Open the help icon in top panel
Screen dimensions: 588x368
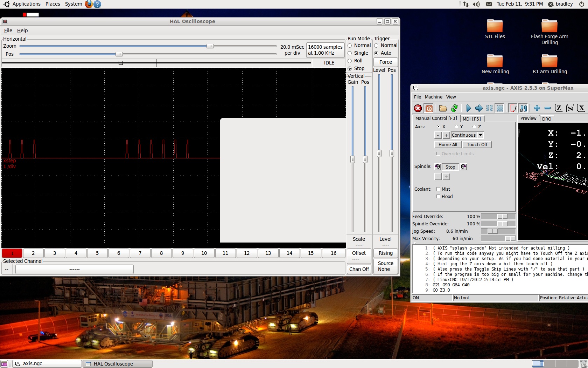tap(98, 4)
